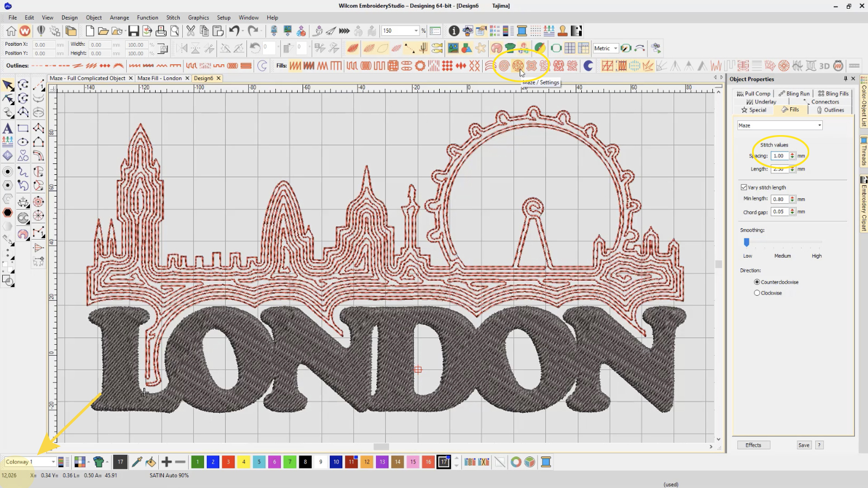This screenshot has width=868, height=488.
Task: Select the Lettering tool in left toolbox
Action: (x=8, y=129)
